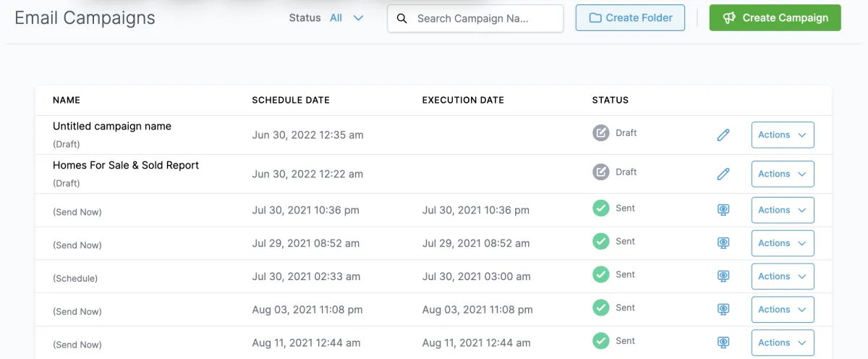The width and height of the screenshot is (868, 359).
Task: Open the Status filter dropdown
Action: pos(346,18)
